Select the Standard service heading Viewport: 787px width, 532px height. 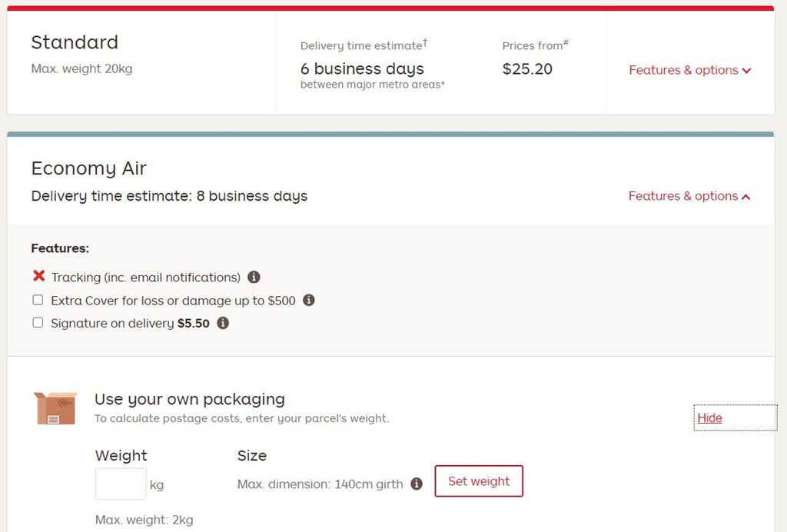75,42
